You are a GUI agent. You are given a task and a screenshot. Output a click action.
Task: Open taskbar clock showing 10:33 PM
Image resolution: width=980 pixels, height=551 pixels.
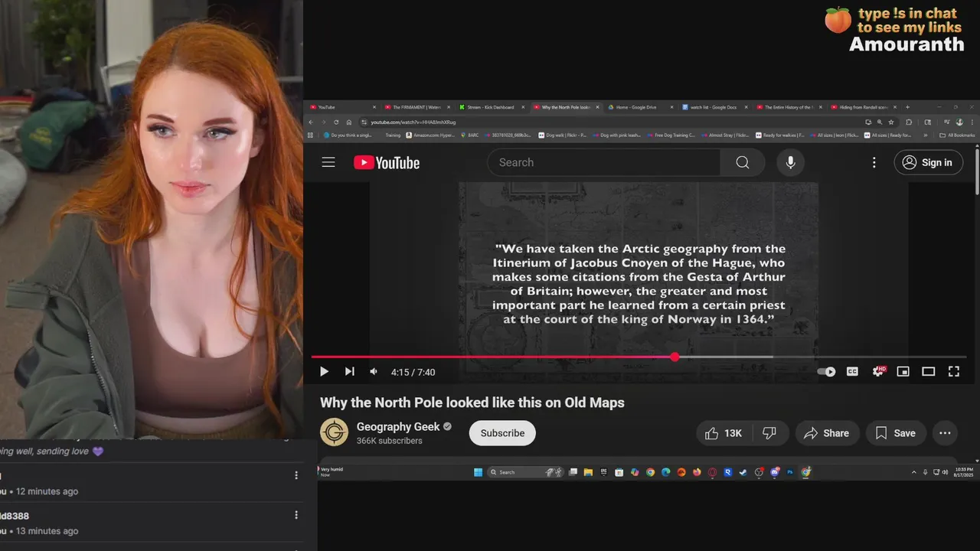coord(962,472)
